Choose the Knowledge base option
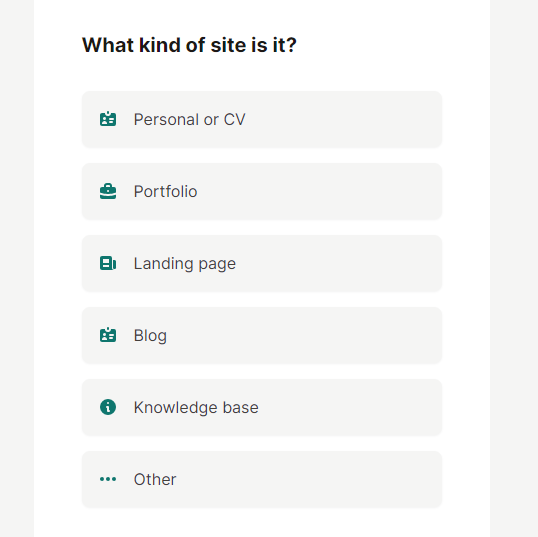This screenshot has width=538, height=537. coord(262,408)
